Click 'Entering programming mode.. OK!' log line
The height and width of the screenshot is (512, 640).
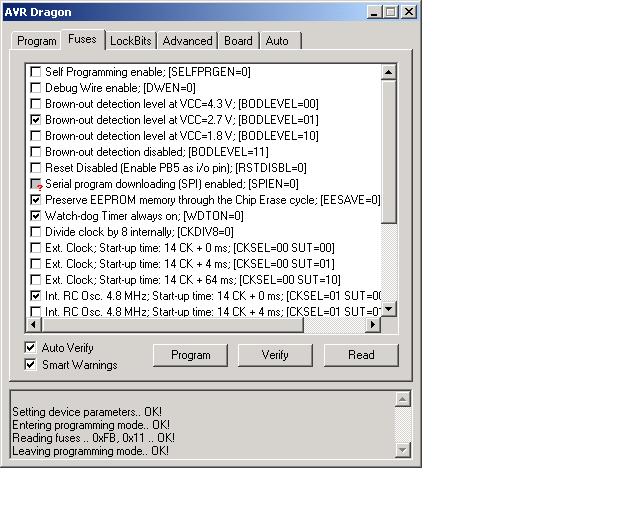point(91,425)
